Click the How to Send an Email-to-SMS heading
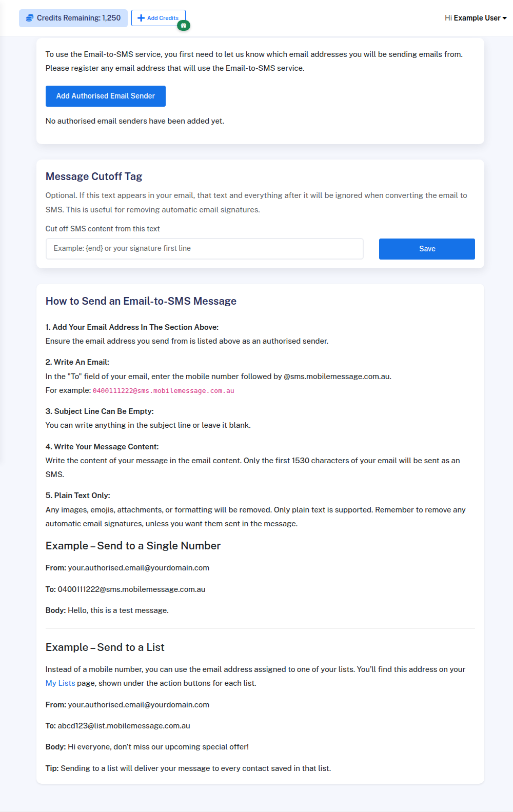This screenshot has height=812, width=513. [x=141, y=301]
